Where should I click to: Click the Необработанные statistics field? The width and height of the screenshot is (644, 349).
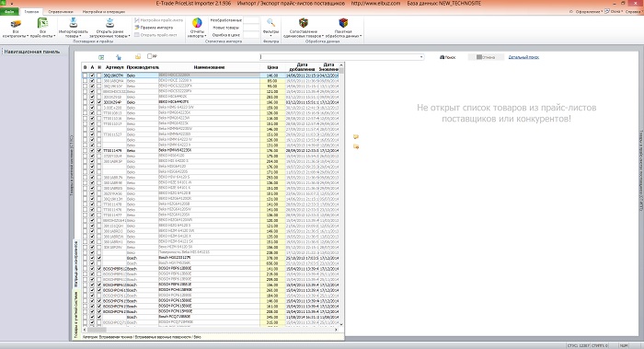point(251,20)
